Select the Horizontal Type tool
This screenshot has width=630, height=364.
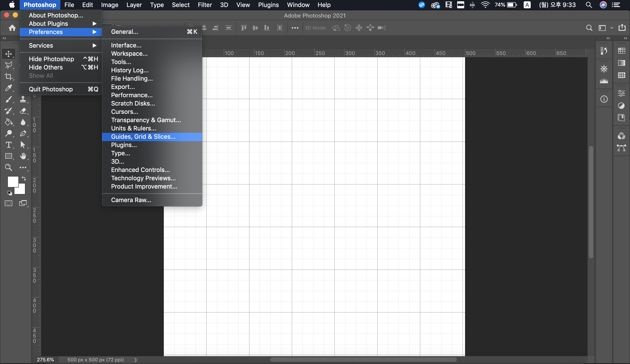(9, 145)
